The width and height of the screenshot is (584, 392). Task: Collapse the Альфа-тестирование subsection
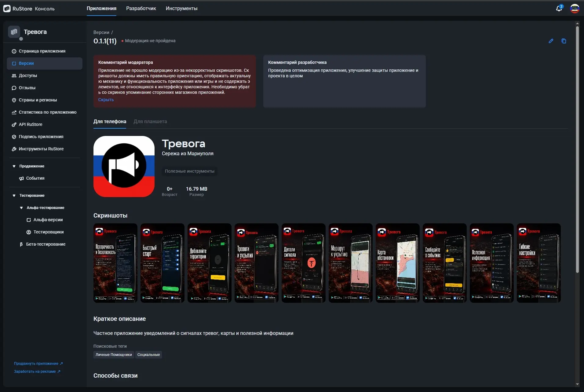(x=21, y=208)
